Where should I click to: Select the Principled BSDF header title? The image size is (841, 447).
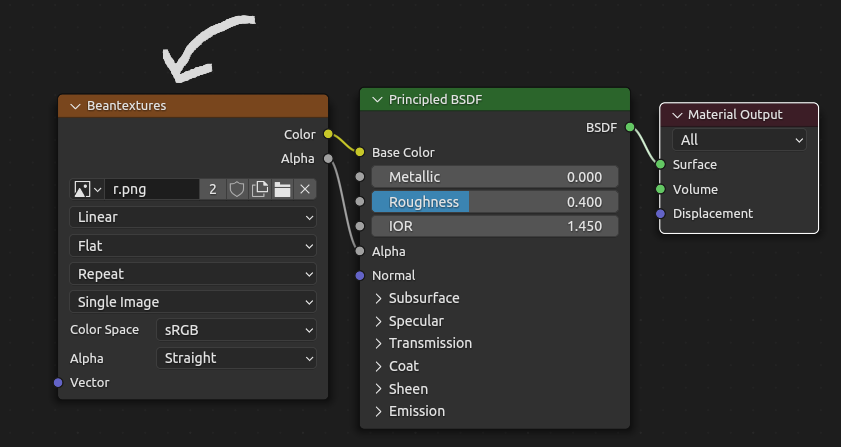[436, 100]
